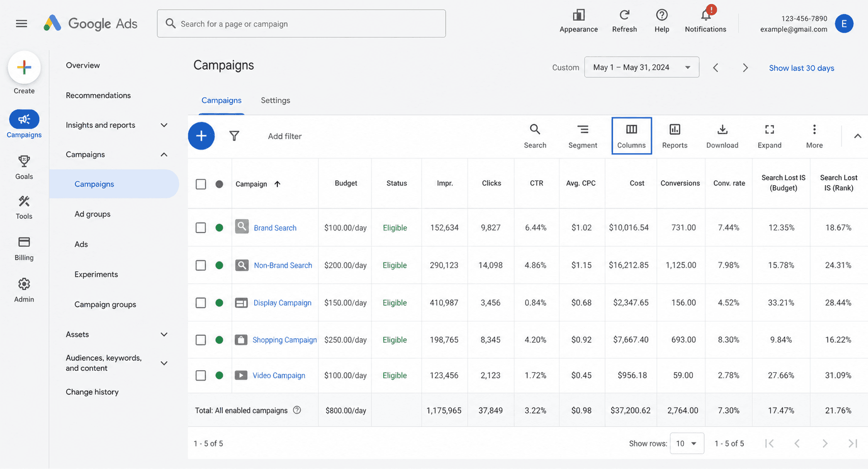Expand the table to full screen

point(769,136)
